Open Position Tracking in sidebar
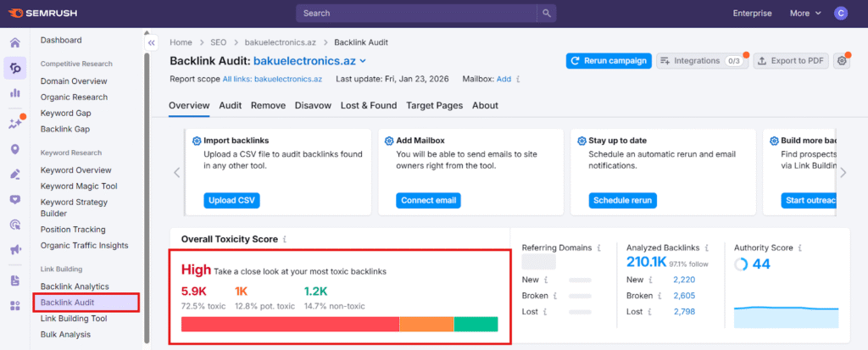868x350 pixels. click(x=73, y=230)
